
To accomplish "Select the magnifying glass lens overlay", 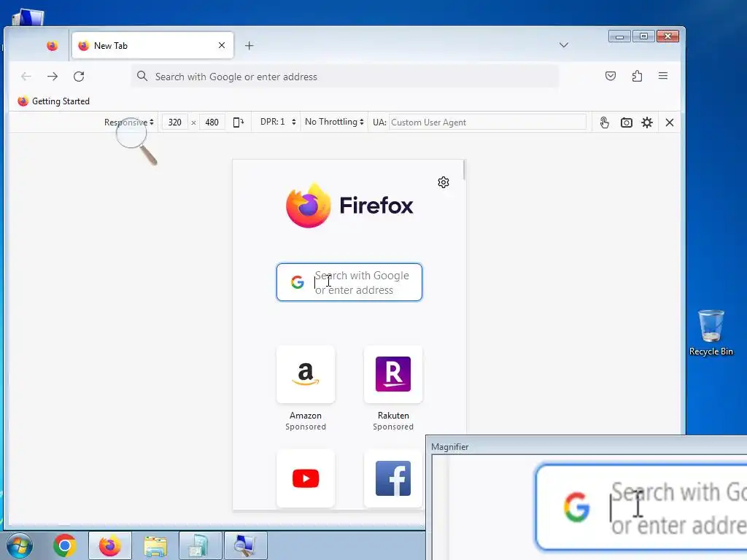I will tap(131, 133).
